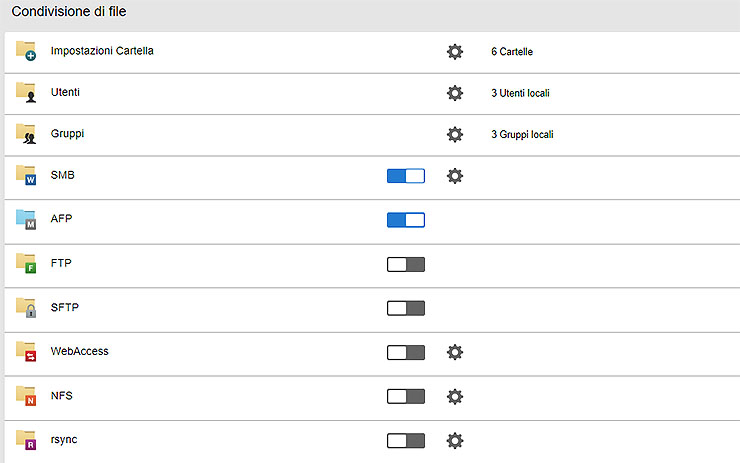Disable the SMB toggle switch
The height and width of the screenshot is (463, 740).
tap(406, 176)
